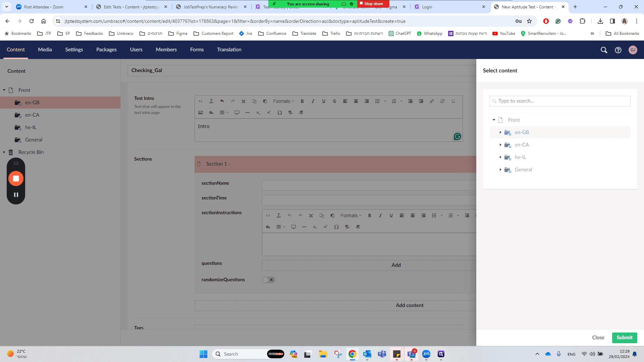Click the Underline icon in Test Intro toolbar
This screenshot has width=644, height=362.
(x=324, y=101)
